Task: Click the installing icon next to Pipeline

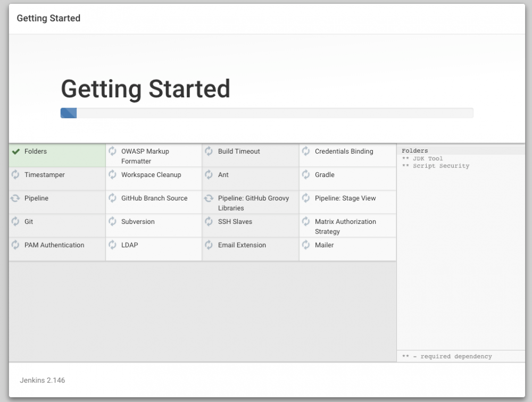Action: [x=16, y=198]
